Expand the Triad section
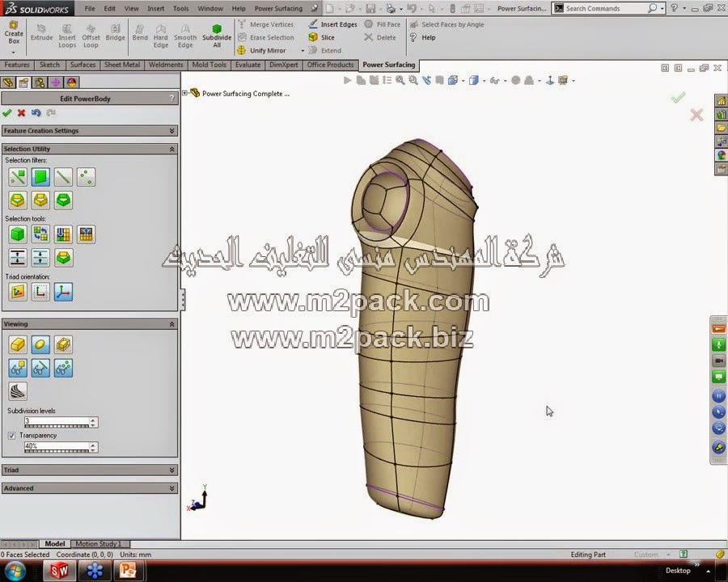Viewport: 728px width, 582px height. [171, 470]
